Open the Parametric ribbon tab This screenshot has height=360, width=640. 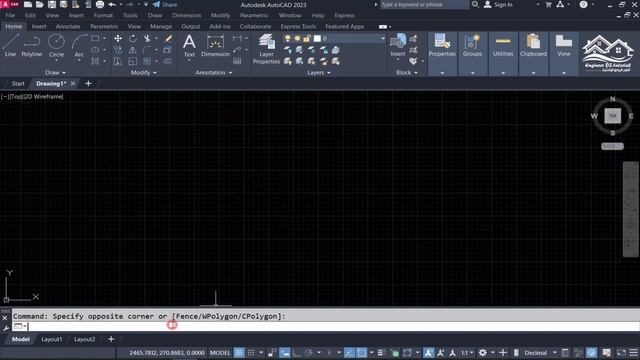click(x=104, y=27)
